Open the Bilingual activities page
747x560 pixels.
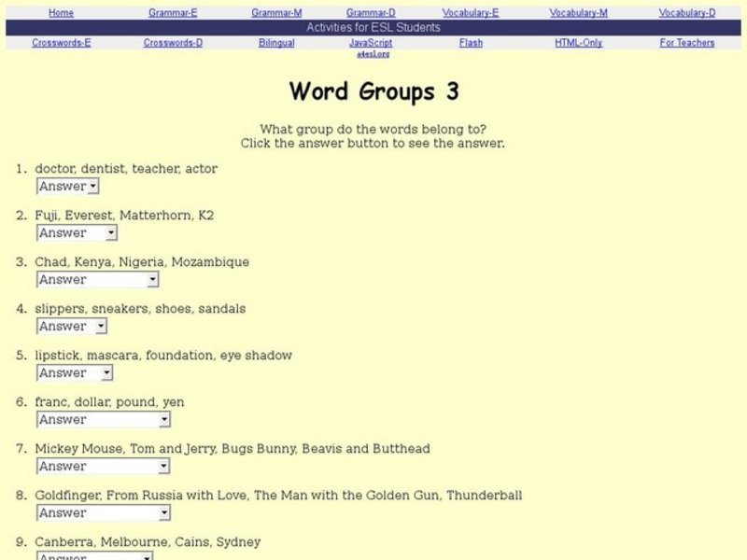(x=275, y=42)
